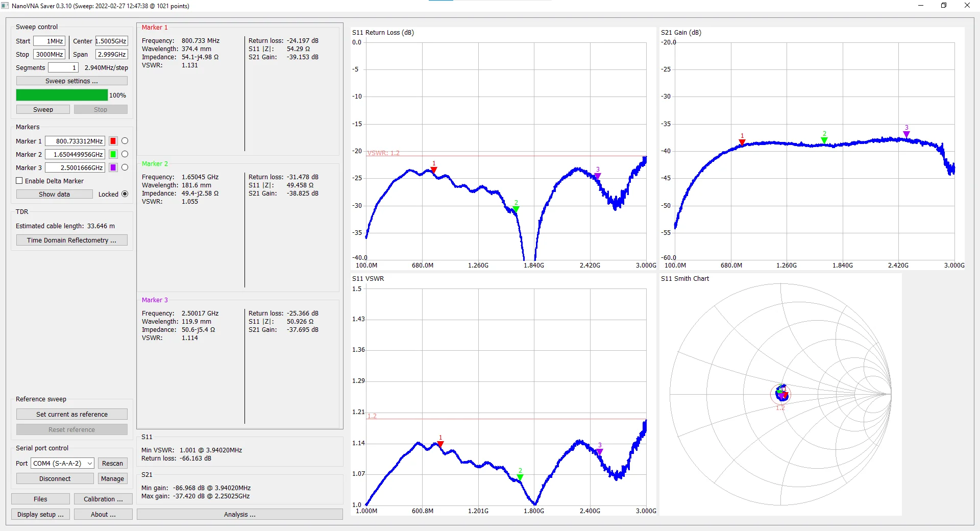980x531 pixels.
Task: Click green marker 2 on S21 Gain chart
Action: pyautogui.click(x=824, y=140)
